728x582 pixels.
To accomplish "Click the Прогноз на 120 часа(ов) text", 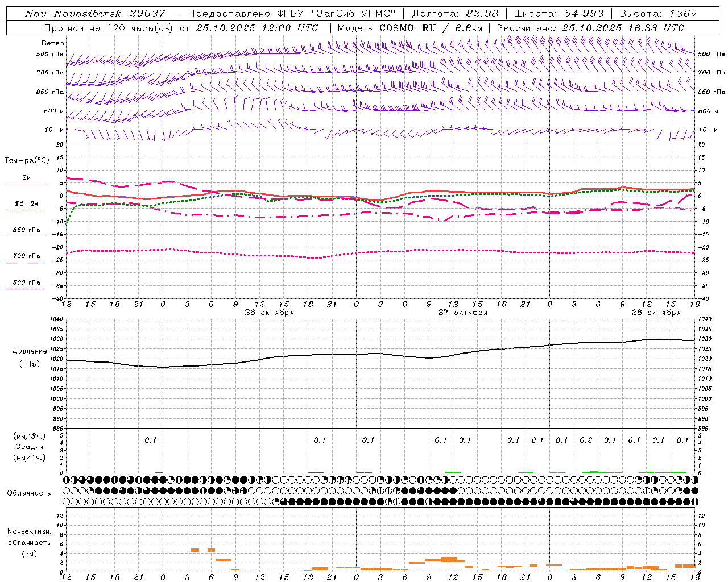I will tap(109, 27).
